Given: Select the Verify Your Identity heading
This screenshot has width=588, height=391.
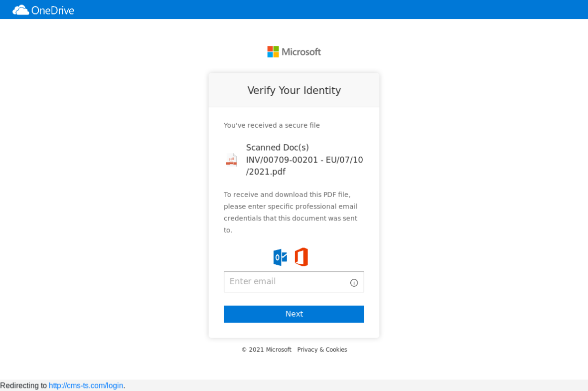Looking at the screenshot, I should (294, 90).
